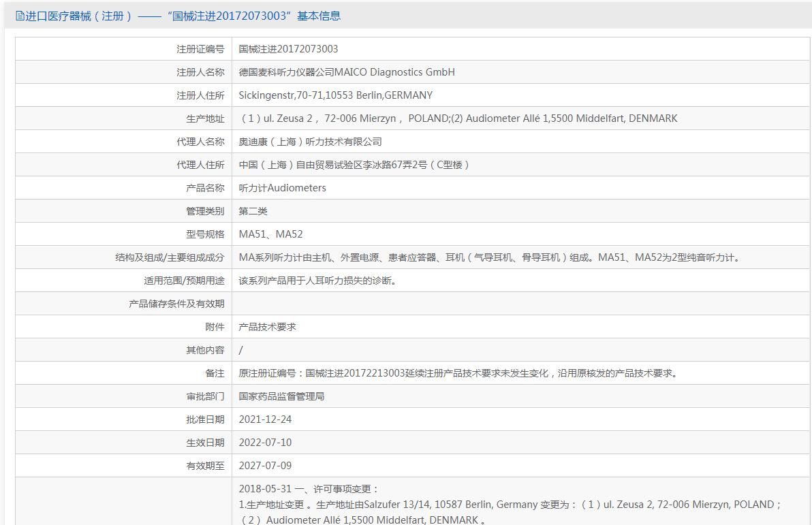Click the production address Mierzyn POLAND cell
Viewport: 812px width, 525px height.
[x=520, y=118]
